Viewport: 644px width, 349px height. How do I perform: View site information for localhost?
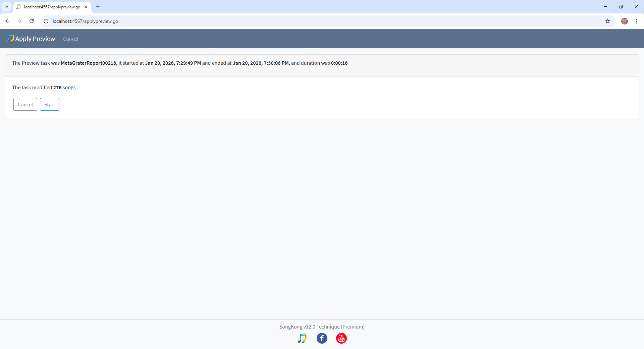click(x=46, y=21)
